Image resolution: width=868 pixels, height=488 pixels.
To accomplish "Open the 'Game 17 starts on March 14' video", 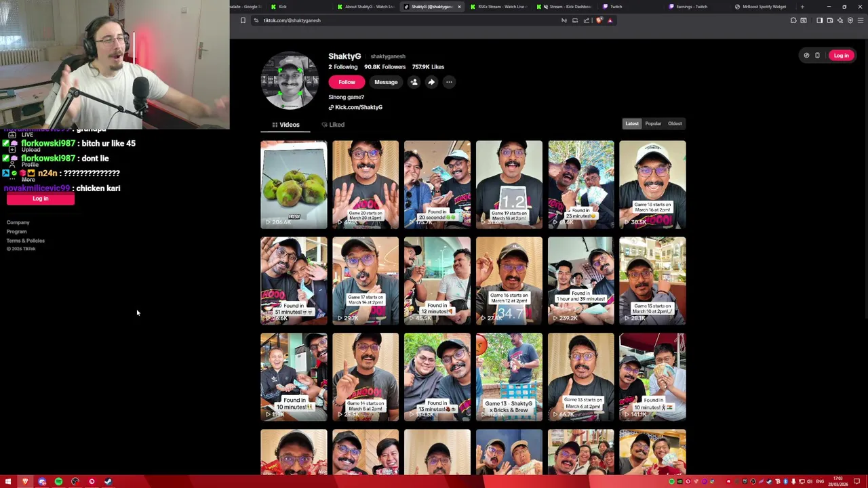I will (366, 281).
